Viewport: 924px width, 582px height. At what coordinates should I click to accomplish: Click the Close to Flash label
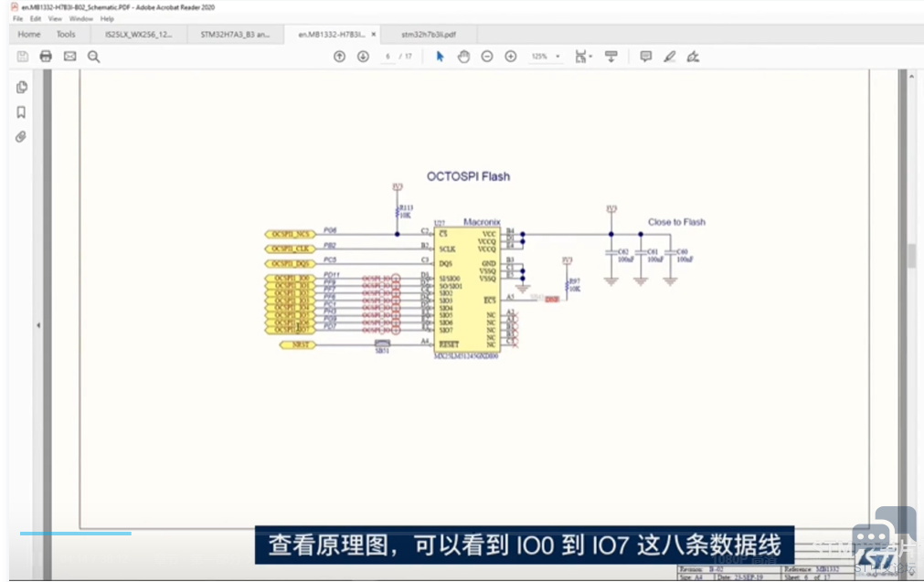click(676, 222)
